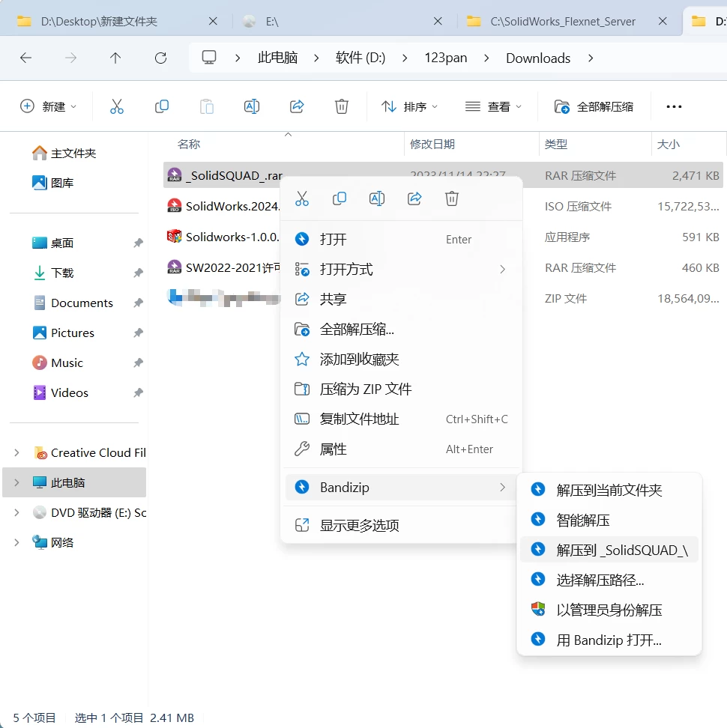This screenshot has width=727, height=728.
Task: Click the Share icon at the top of the context menu
Action: point(414,198)
